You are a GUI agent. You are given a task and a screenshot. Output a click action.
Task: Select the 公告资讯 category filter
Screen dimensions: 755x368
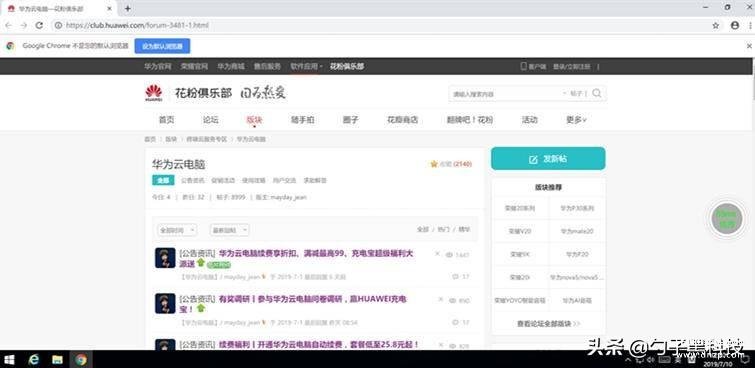(193, 181)
